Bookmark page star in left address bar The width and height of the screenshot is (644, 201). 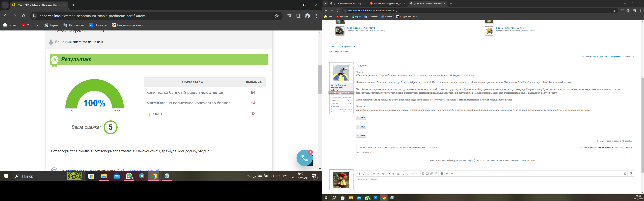pos(277,16)
